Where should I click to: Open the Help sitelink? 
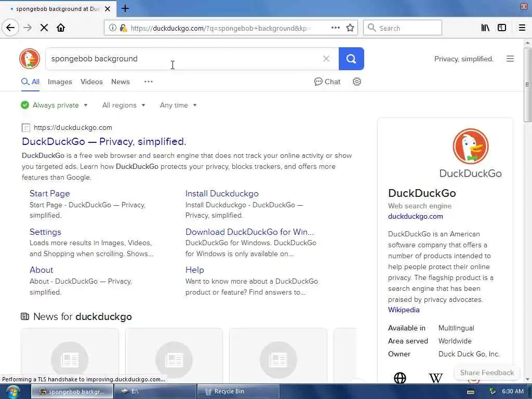pos(194,270)
